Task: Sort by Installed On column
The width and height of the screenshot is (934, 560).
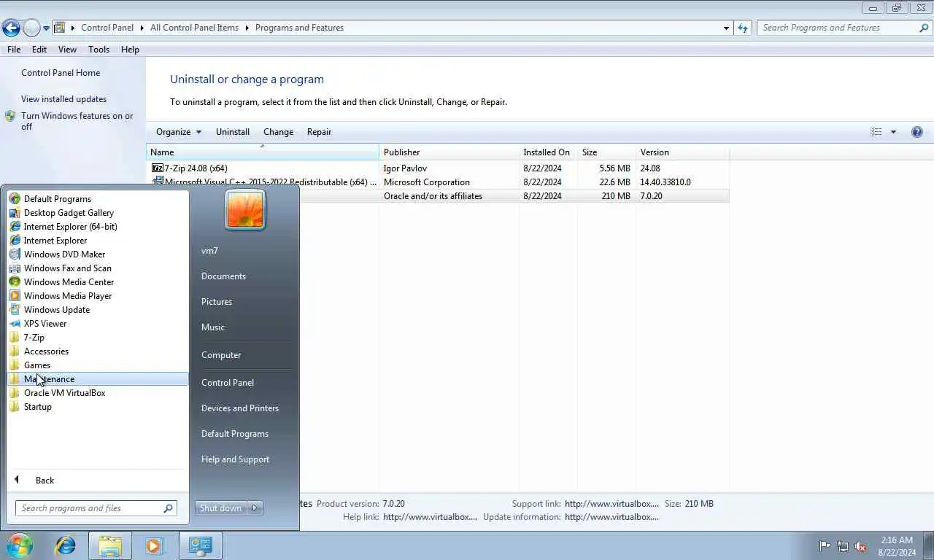Action: (x=548, y=152)
